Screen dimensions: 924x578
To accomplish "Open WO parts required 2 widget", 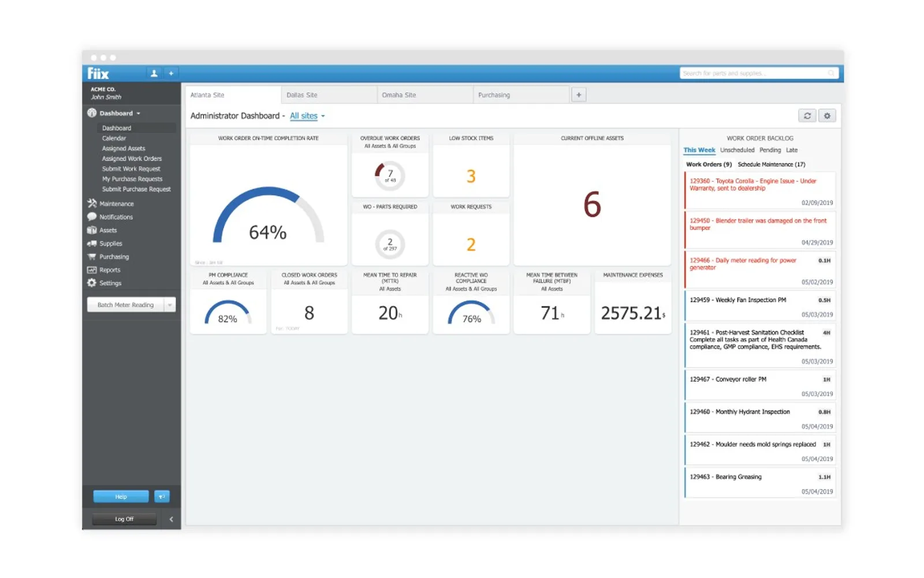I will (x=390, y=244).
